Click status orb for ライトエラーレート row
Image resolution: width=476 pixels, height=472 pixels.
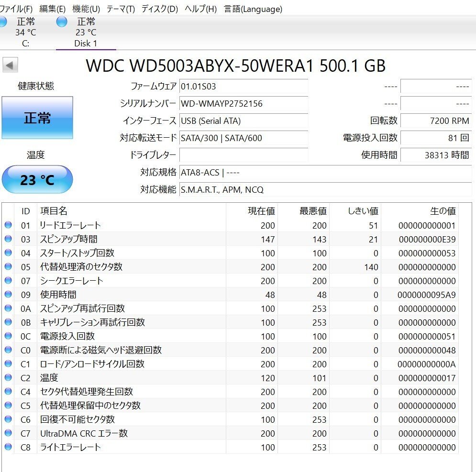tap(8, 447)
